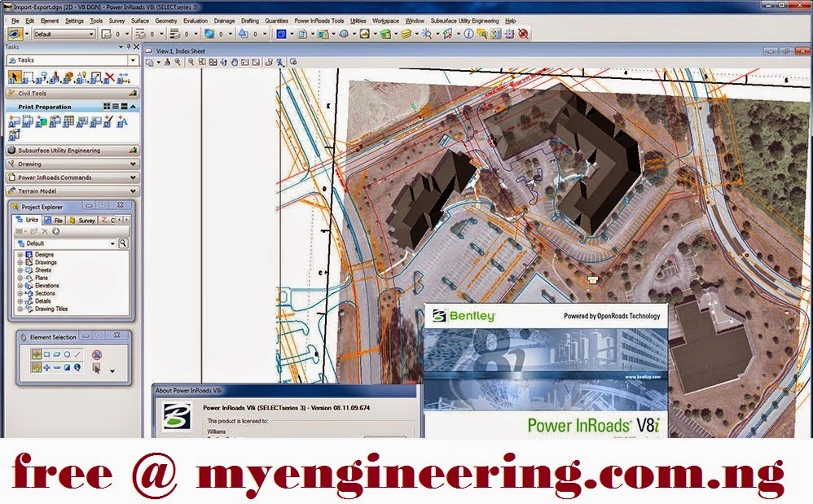Toggle Individual selection method in Element Selection
813x504 pixels.
[x=36, y=354]
